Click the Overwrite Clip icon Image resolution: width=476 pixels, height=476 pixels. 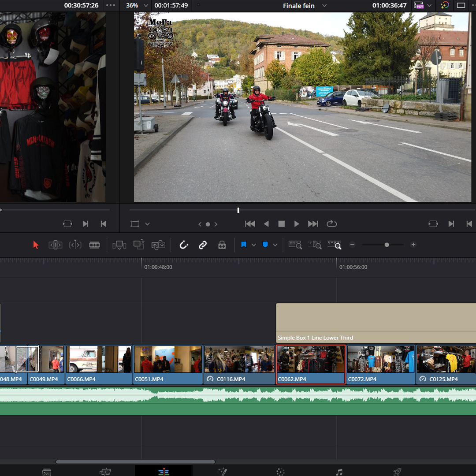139,245
